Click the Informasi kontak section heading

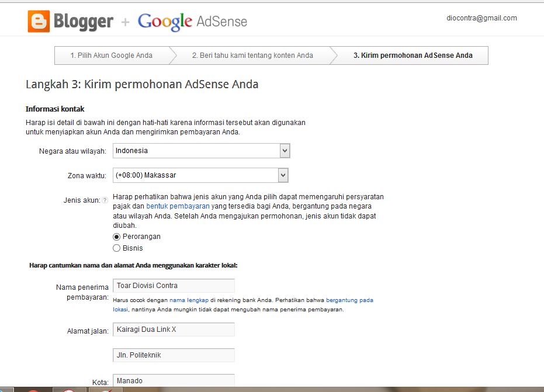coord(55,109)
